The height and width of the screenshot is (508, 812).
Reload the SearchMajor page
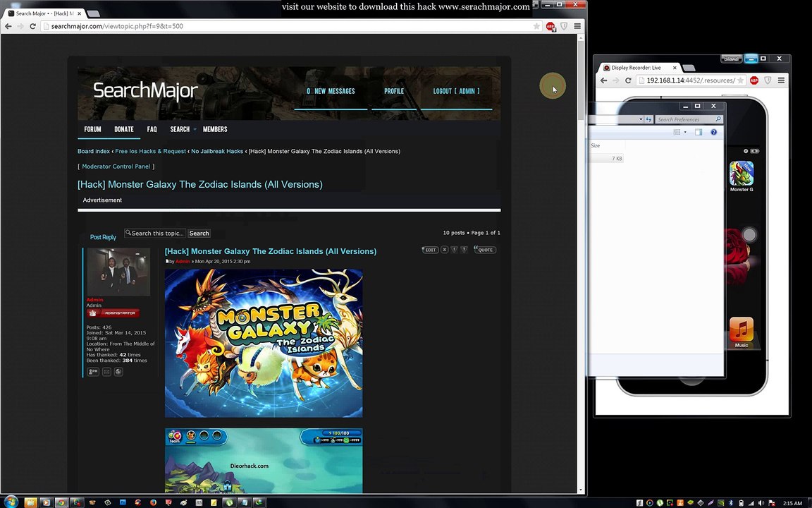[x=32, y=26]
